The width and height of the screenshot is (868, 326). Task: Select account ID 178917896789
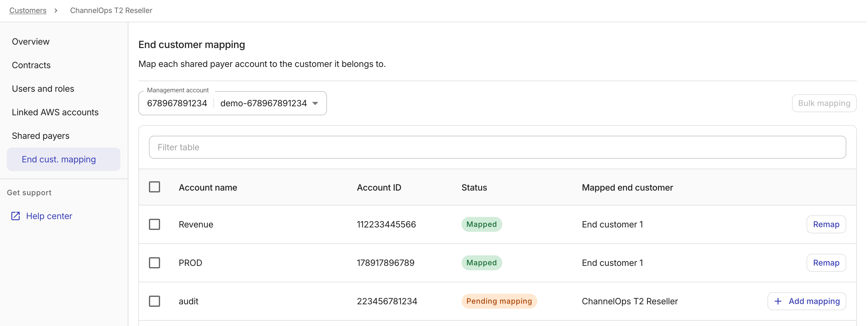tap(386, 263)
